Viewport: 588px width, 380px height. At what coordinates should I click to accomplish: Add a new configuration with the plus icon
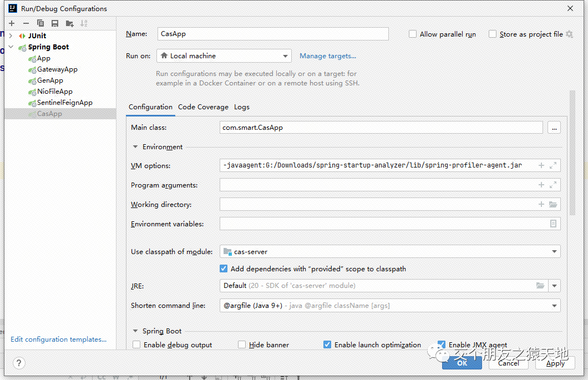tap(12, 23)
